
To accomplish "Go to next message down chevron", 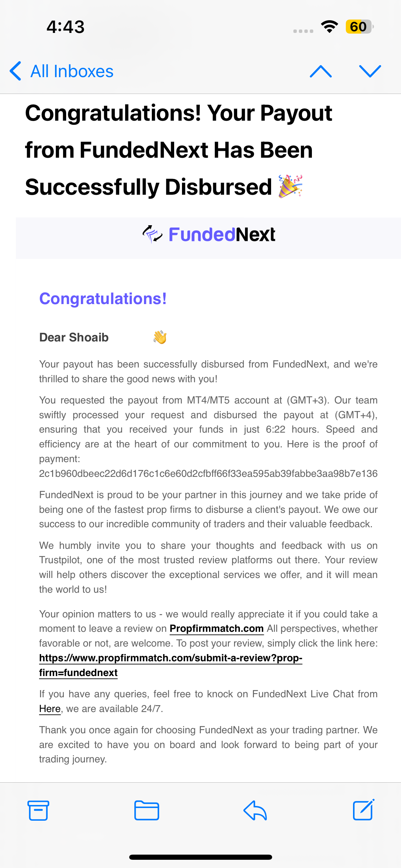I will coord(370,71).
